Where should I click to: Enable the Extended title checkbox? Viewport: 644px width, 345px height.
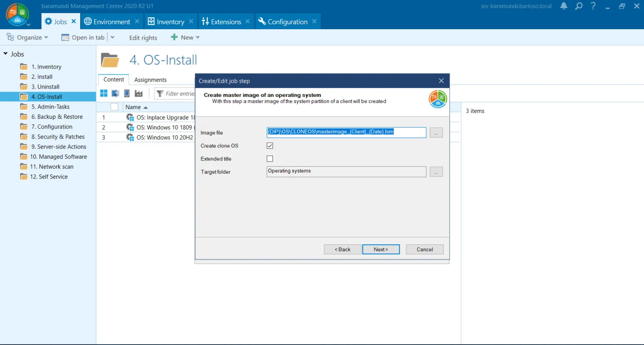point(270,159)
